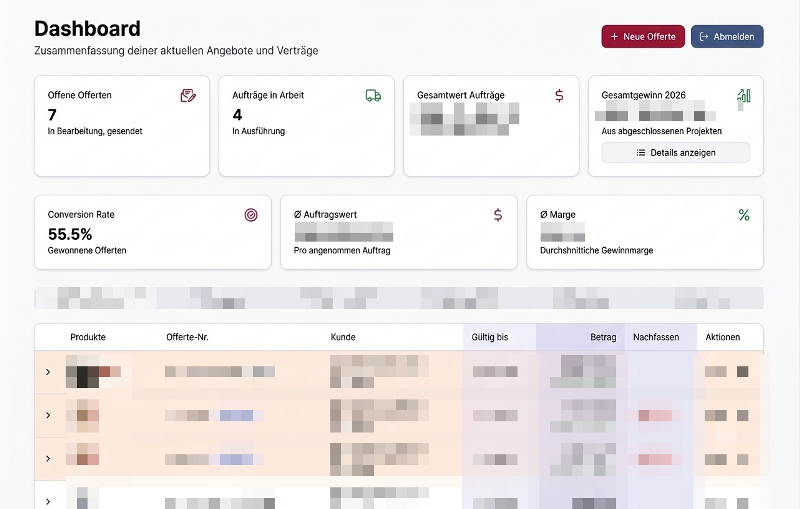Click the dollar icon on Gesamtwert Aufträge

click(559, 95)
